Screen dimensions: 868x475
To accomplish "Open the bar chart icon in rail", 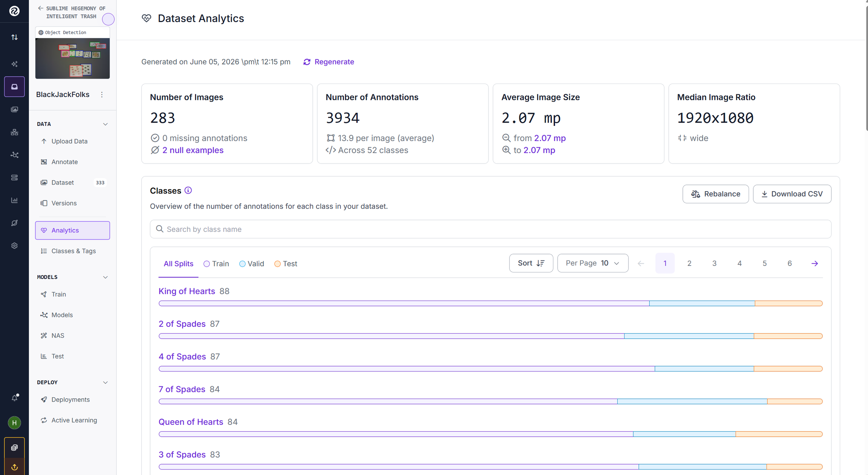I will [14, 200].
